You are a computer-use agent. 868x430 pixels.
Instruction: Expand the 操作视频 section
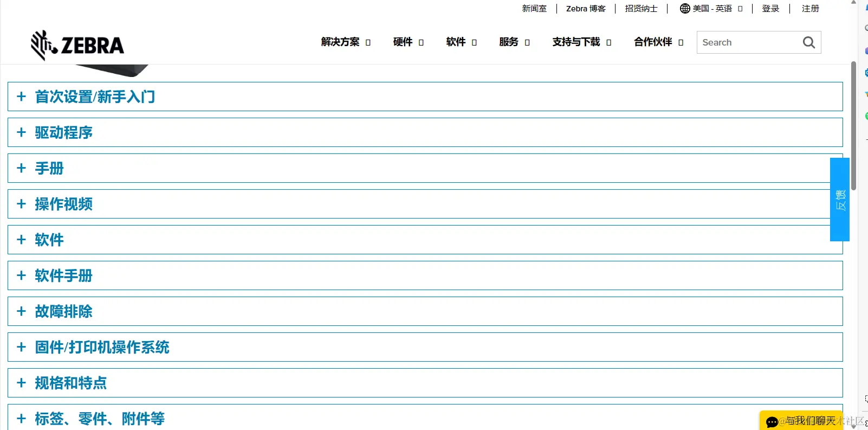click(x=425, y=204)
